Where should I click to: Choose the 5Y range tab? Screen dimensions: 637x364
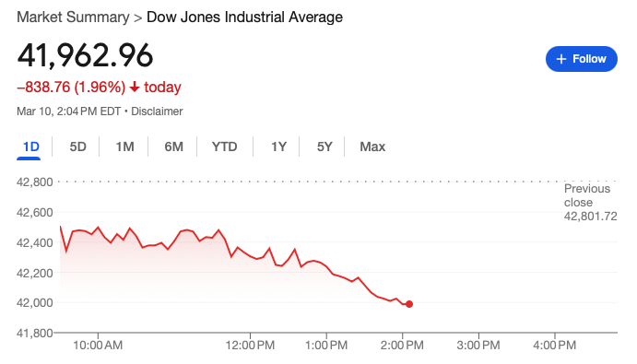(324, 147)
